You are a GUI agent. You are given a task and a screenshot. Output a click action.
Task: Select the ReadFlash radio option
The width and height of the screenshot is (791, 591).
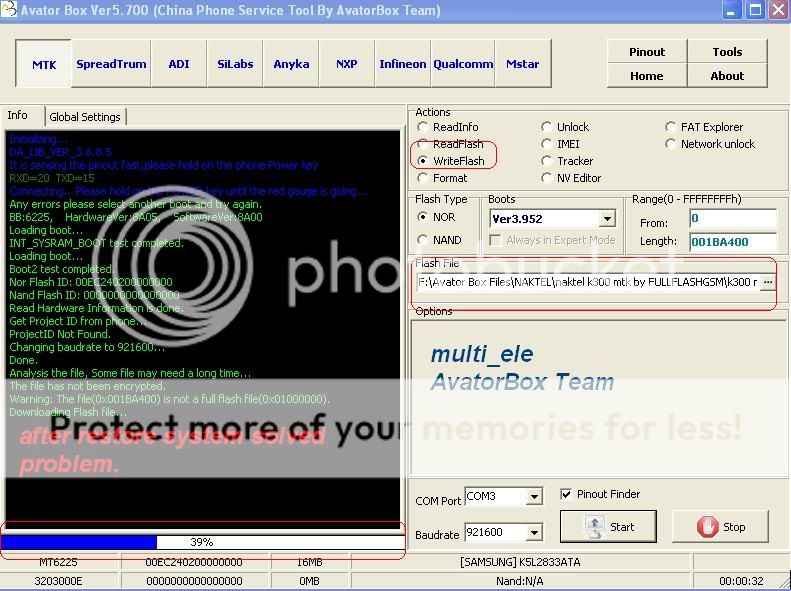tap(424, 144)
